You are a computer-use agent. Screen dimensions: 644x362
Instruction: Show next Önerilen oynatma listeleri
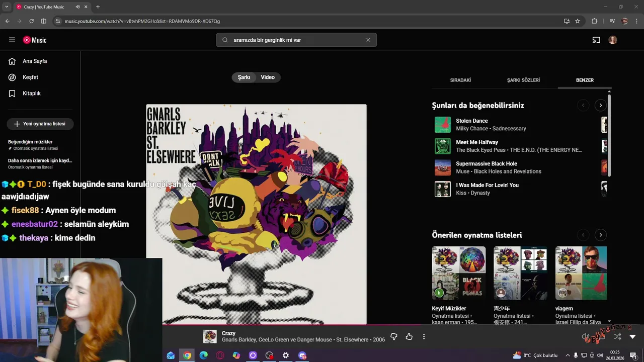pyautogui.click(x=600, y=235)
